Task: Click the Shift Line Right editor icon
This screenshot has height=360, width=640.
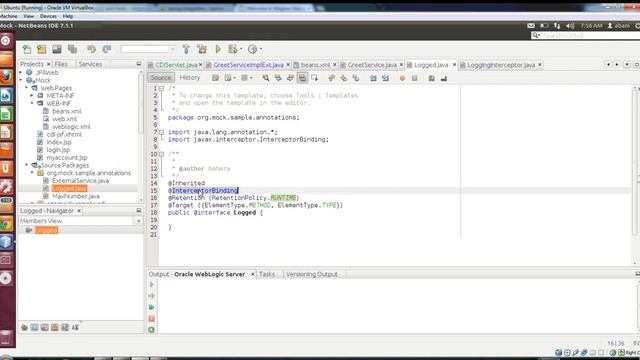Action: click(x=385, y=78)
